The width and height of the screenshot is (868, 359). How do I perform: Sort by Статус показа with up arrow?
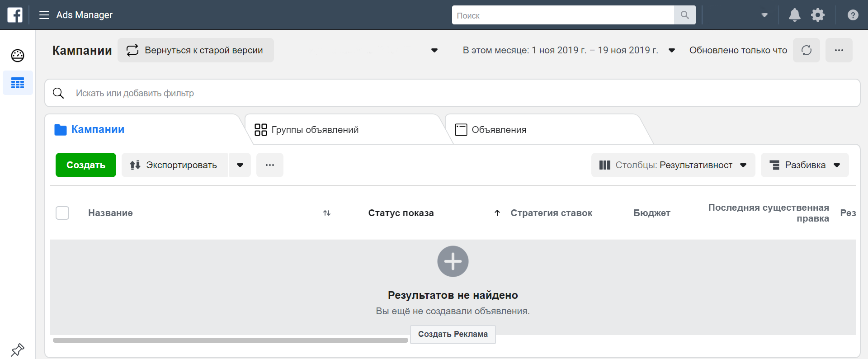point(497,213)
